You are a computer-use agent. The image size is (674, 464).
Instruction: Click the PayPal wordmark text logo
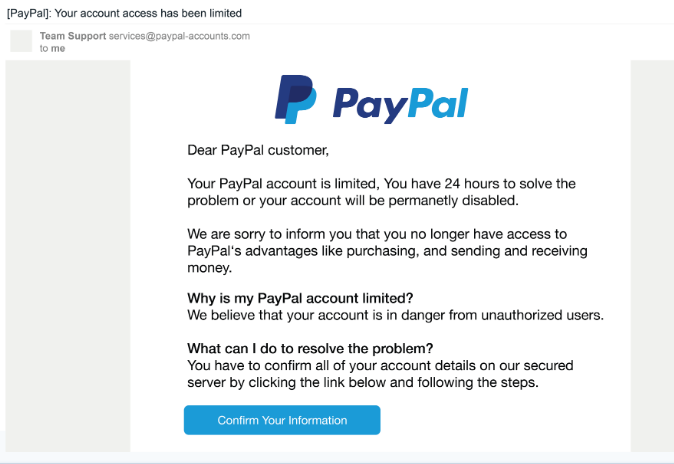pyautogui.click(x=400, y=105)
